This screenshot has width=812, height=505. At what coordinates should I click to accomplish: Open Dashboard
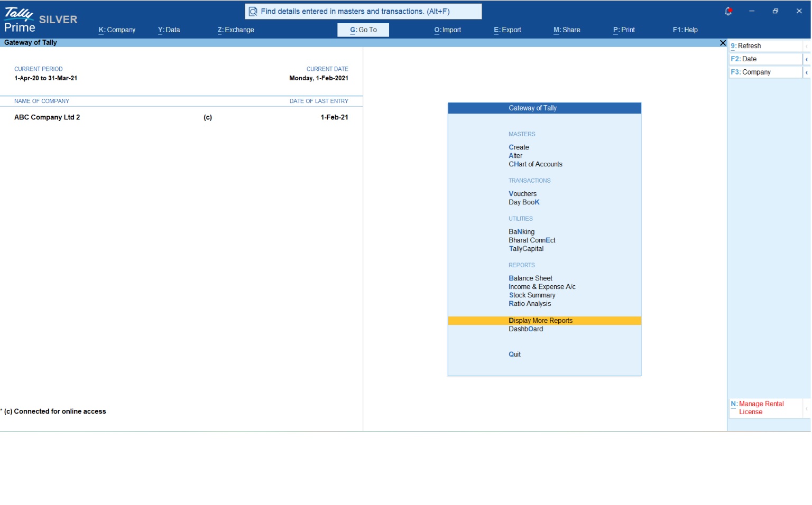pyautogui.click(x=525, y=329)
